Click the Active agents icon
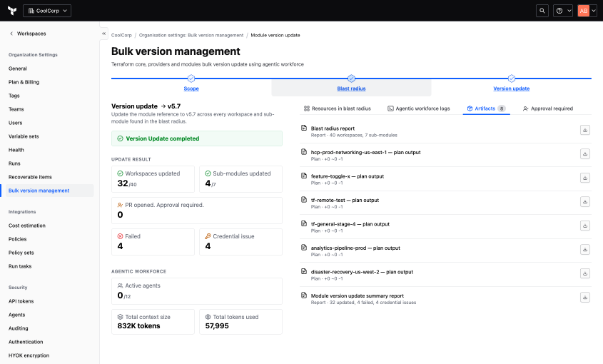Screen dimensions: 603x364 point(120,285)
